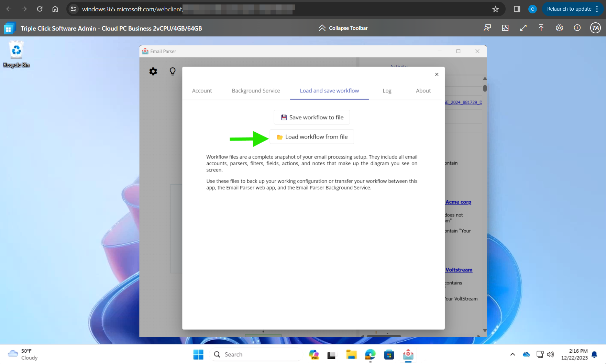Click the Windows search box

(x=256, y=354)
